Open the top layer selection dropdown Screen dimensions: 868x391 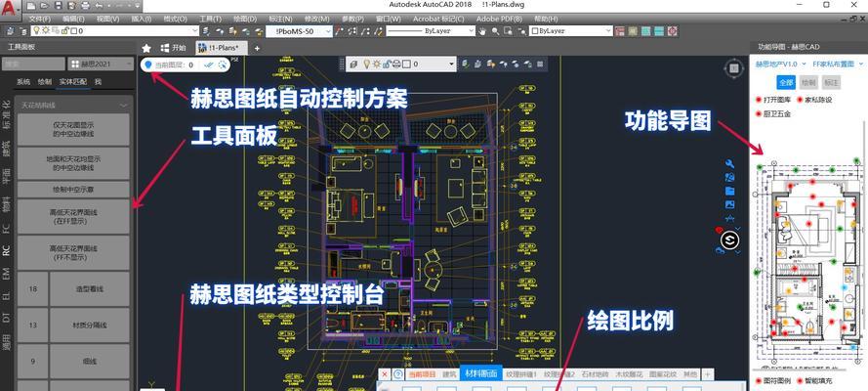(115, 31)
